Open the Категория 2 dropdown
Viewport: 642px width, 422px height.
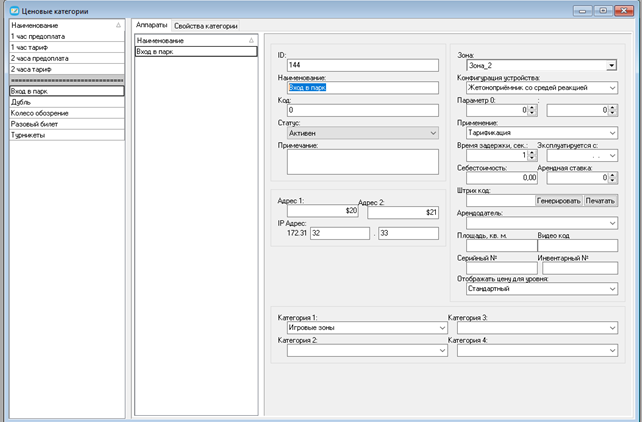367,350
